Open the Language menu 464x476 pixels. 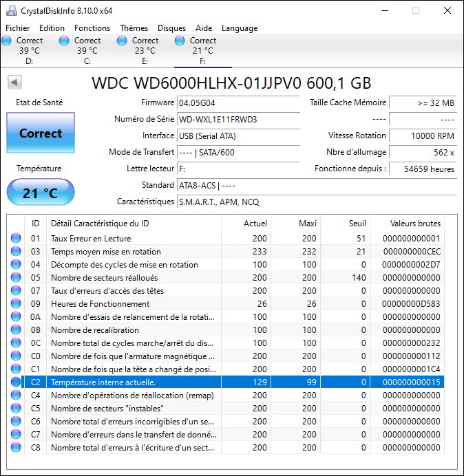[240, 28]
